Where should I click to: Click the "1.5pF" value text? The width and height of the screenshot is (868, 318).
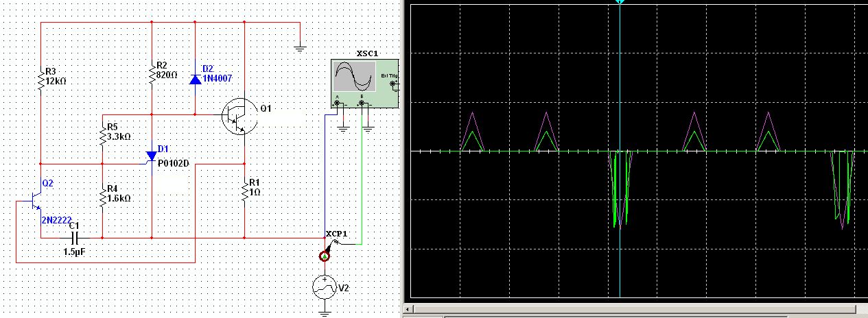(74, 252)
